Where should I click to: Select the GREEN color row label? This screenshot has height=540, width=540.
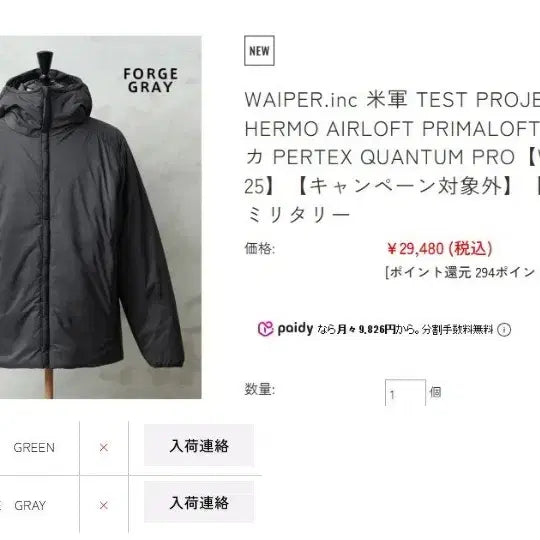pyautogui.click(x=34, y=447)
